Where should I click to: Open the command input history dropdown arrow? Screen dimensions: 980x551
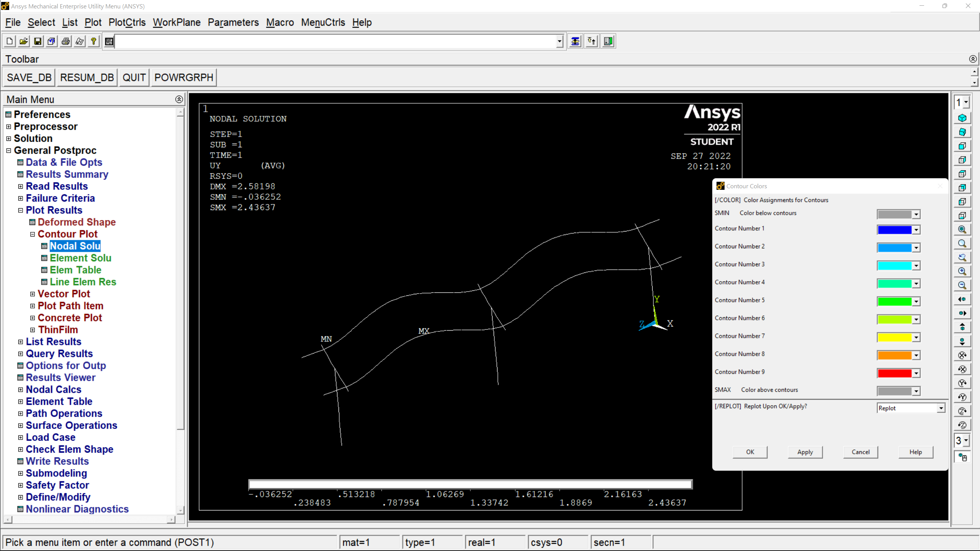point(560,41)
